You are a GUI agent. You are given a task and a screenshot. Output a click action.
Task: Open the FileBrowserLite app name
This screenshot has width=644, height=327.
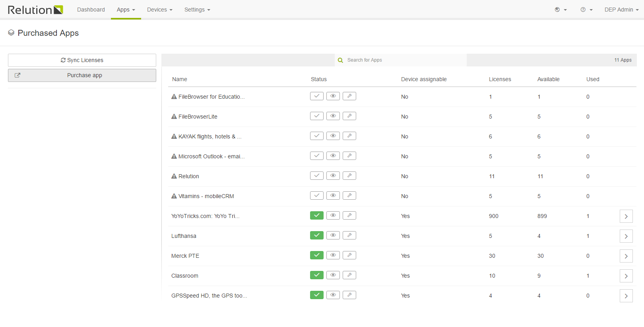point(198,117)
